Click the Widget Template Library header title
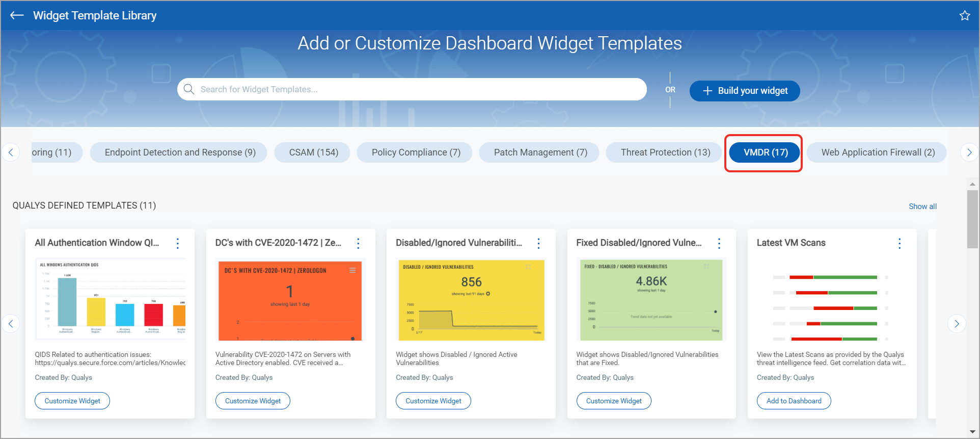Viewport: 980px width, 439px height. (x=95, y=15)
